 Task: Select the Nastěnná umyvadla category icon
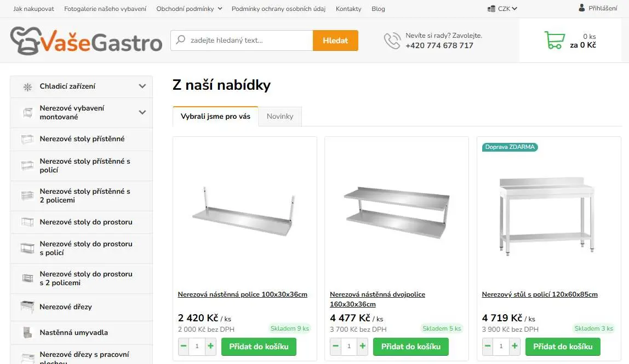27,332
